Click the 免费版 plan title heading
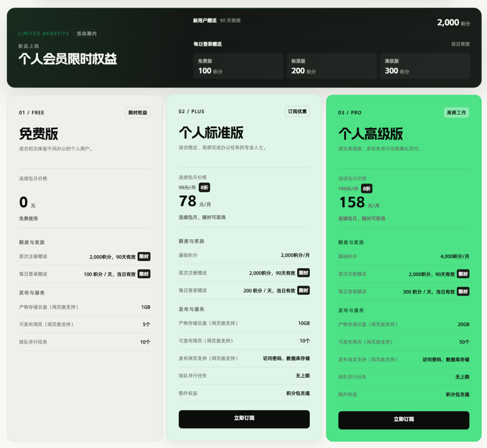This screenshot has width=487, height=448. click(39, 134)
